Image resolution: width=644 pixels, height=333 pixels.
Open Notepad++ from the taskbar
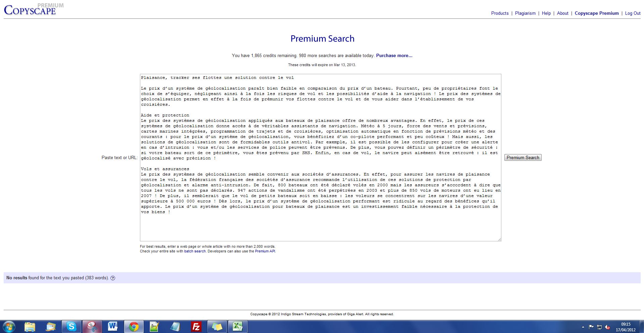point(154,326)
